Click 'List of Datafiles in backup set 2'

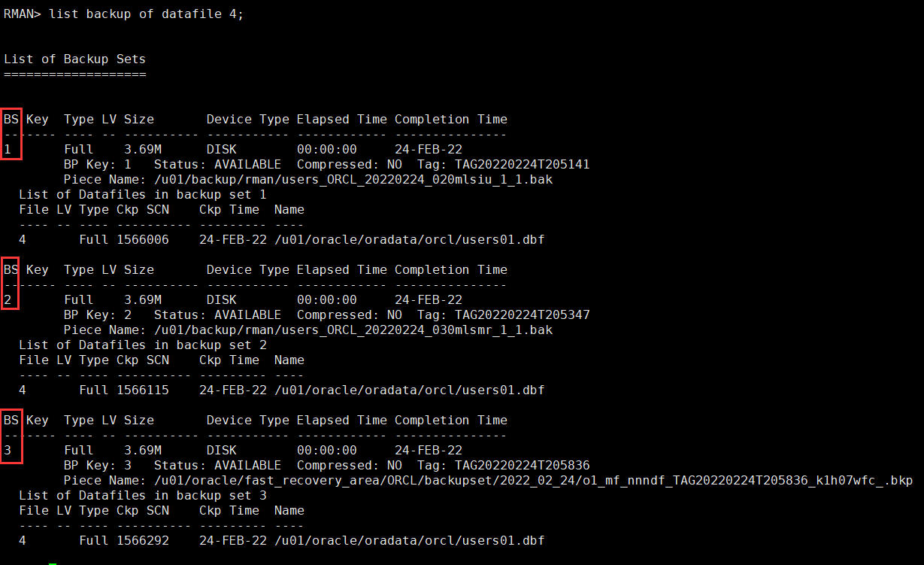142,345
